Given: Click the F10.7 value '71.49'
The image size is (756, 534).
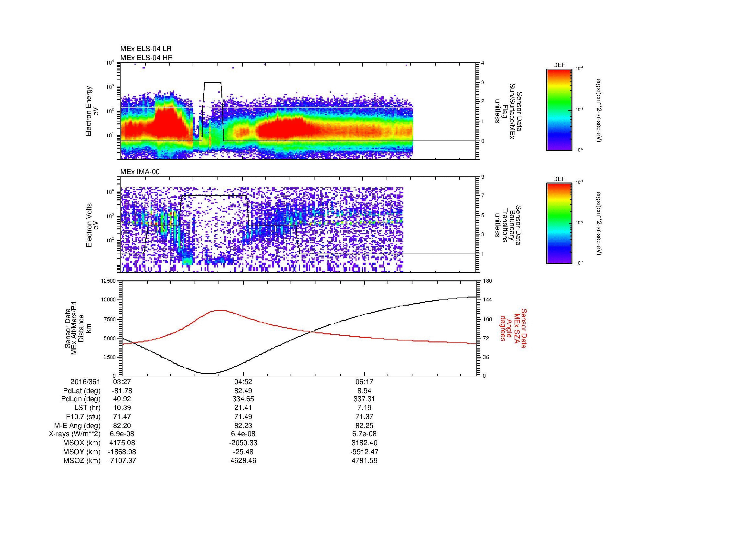Looking at the screenshot, I should tap(243, 417).
